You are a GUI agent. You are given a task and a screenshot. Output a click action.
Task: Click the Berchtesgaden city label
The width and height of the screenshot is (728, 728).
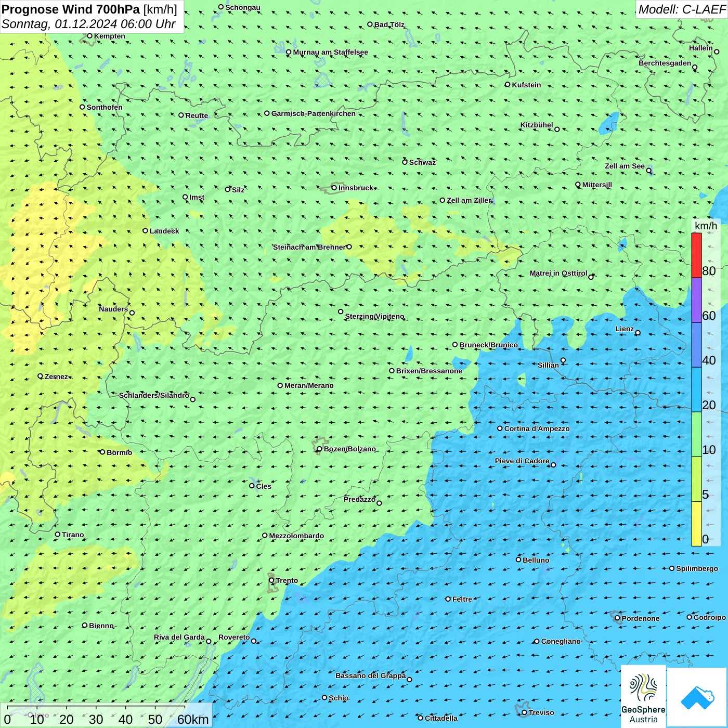(x=665, y=63)
